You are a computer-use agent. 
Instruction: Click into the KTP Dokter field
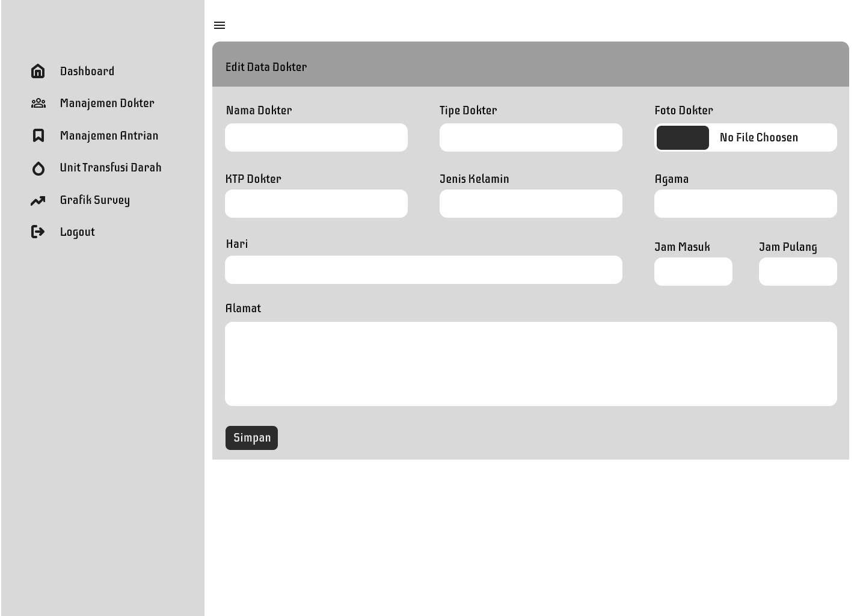pos(316,204)
